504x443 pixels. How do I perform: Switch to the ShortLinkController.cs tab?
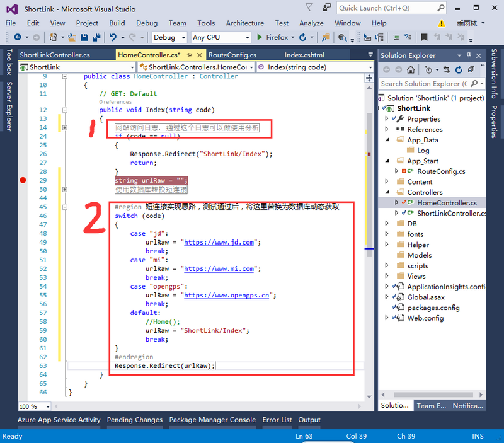(x=55, y=55)
